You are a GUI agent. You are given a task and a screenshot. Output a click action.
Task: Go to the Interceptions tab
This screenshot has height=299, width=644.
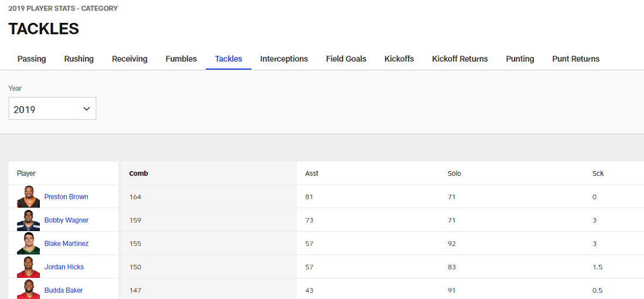[284, 59]
